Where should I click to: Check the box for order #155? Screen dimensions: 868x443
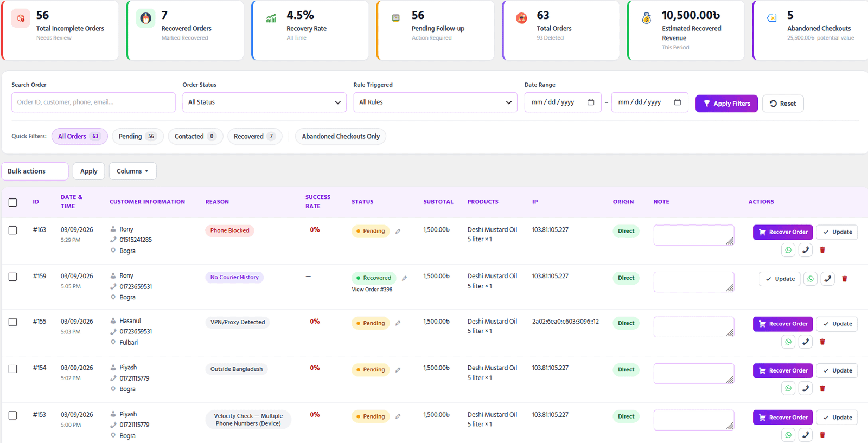(x=13, y=322)
